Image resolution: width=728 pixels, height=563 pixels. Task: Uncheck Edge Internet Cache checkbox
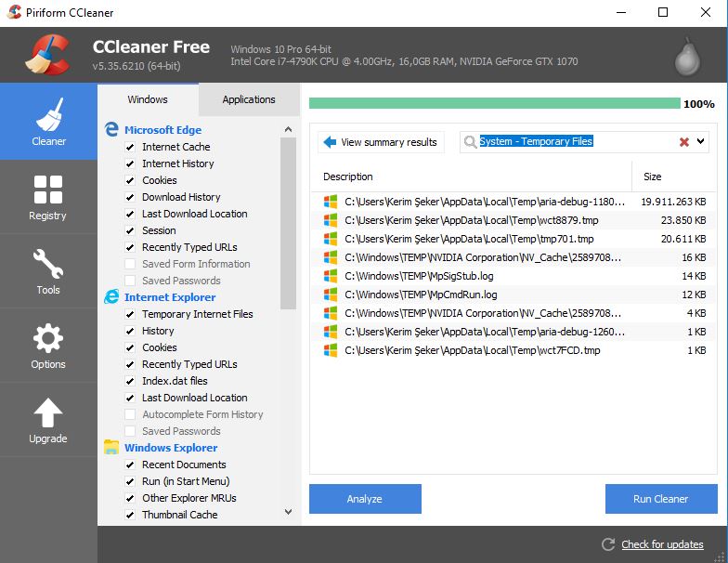tap(130, 147)
